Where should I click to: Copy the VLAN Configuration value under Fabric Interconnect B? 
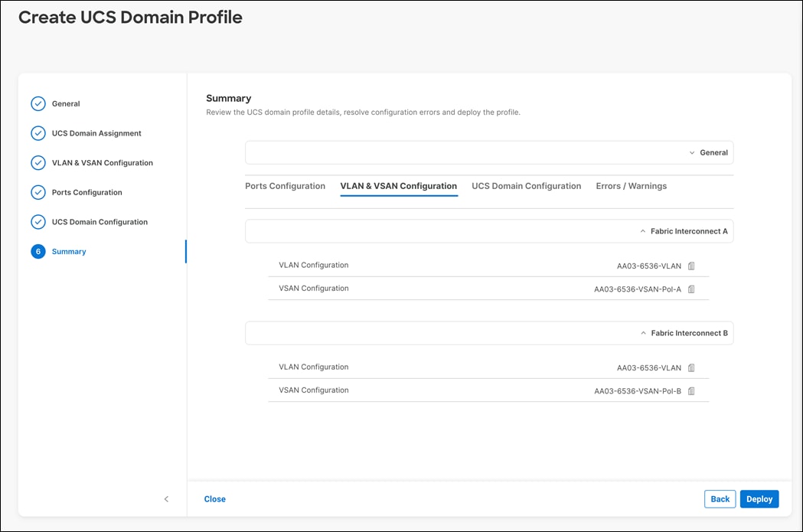pos(691,367)
